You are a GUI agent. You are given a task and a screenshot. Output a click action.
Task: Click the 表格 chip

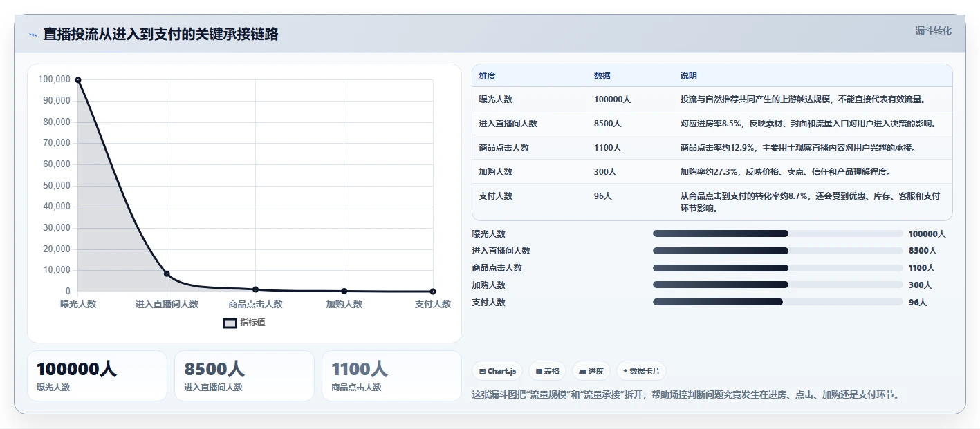pos(547,371)
